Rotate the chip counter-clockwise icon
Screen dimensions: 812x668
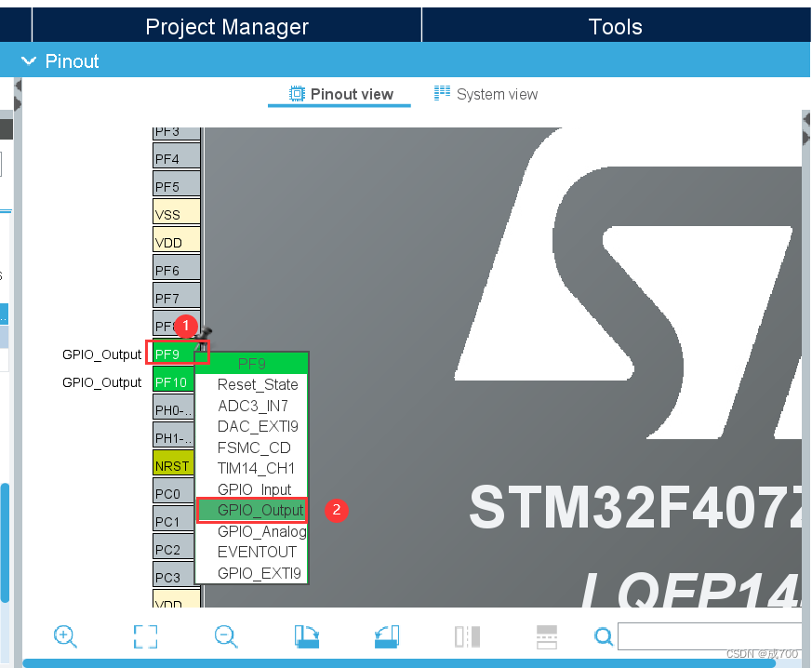pyautogui.click(x=387, y=636)
